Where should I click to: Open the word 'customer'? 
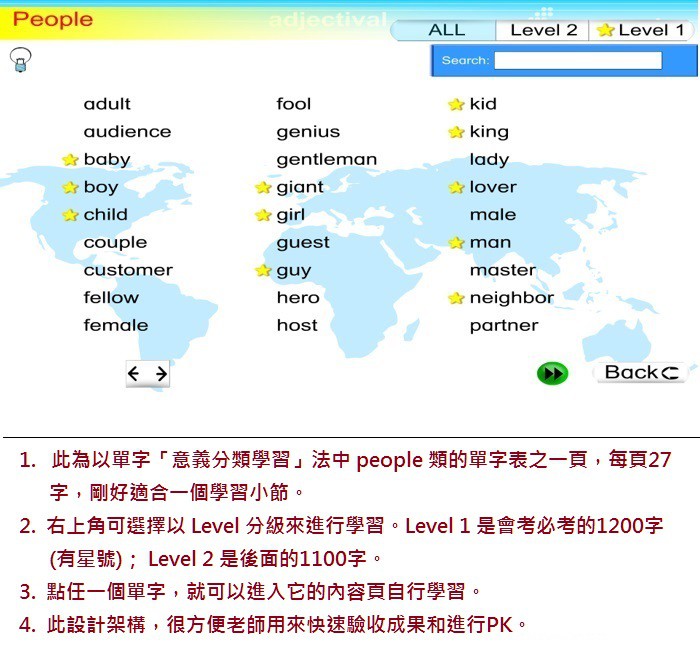coord(128,271)
